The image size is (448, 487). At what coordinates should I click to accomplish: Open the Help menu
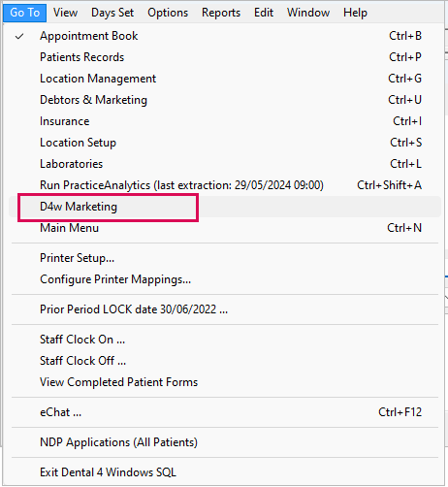click(x=355, y=13)
